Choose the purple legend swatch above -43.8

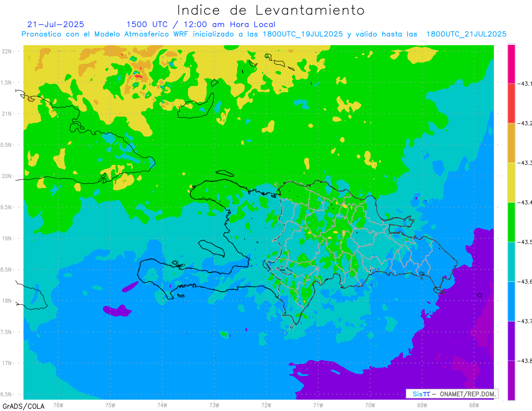pyautogui.click(x=511, y=341)
